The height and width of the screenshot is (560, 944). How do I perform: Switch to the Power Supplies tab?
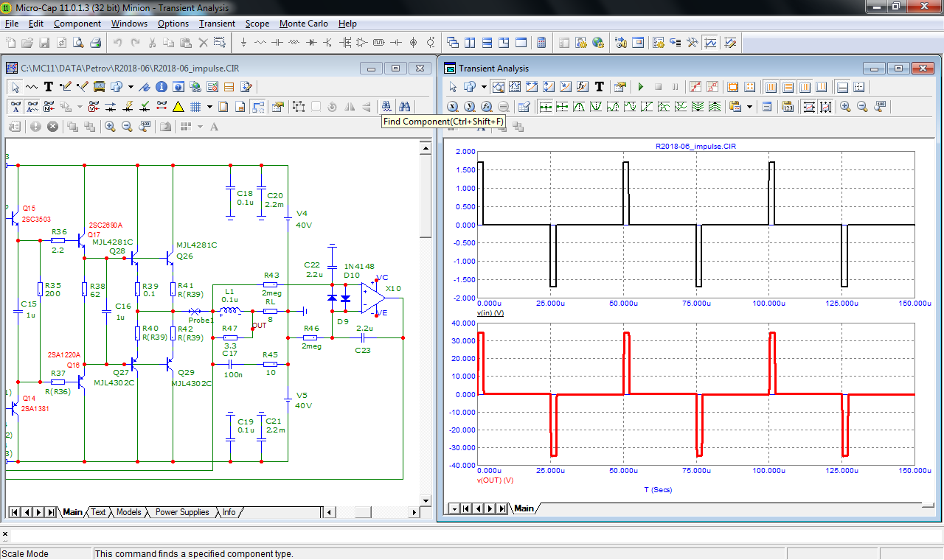tap(182, 512)
